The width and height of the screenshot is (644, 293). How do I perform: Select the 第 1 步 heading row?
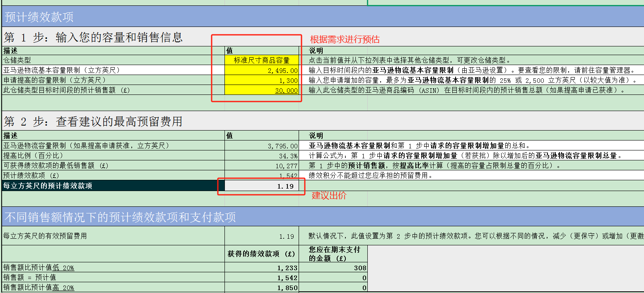point(93,38)
